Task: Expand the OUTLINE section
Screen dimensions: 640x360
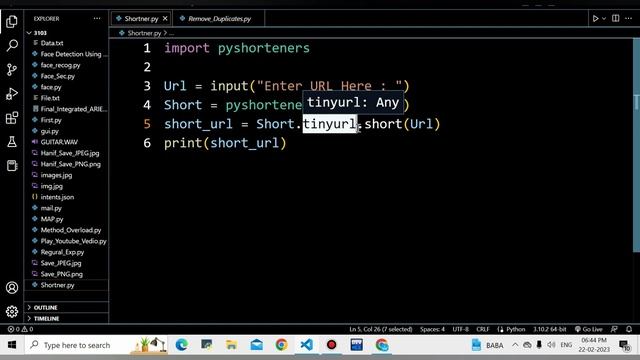Action: (67, 307)
